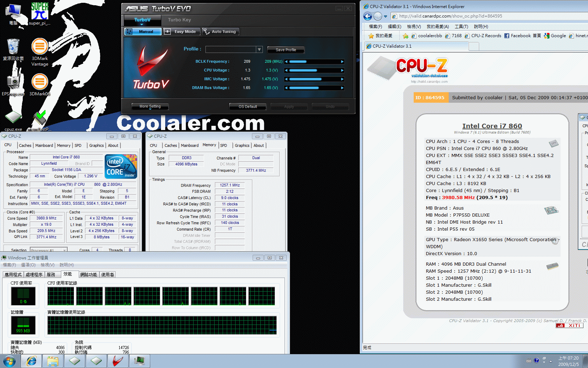Screen dimensions: 588x368
Task: Click the More Setting button
Action: tap(150, 107)
